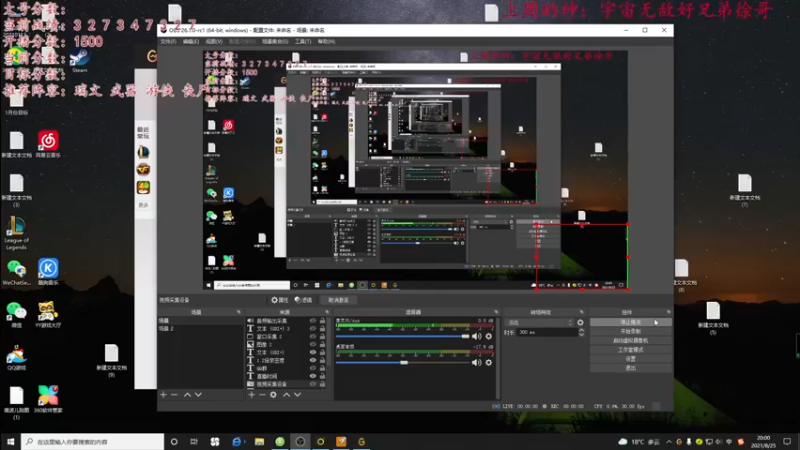
Task: Open the transition type dropdown
Action: coord(540,322)
